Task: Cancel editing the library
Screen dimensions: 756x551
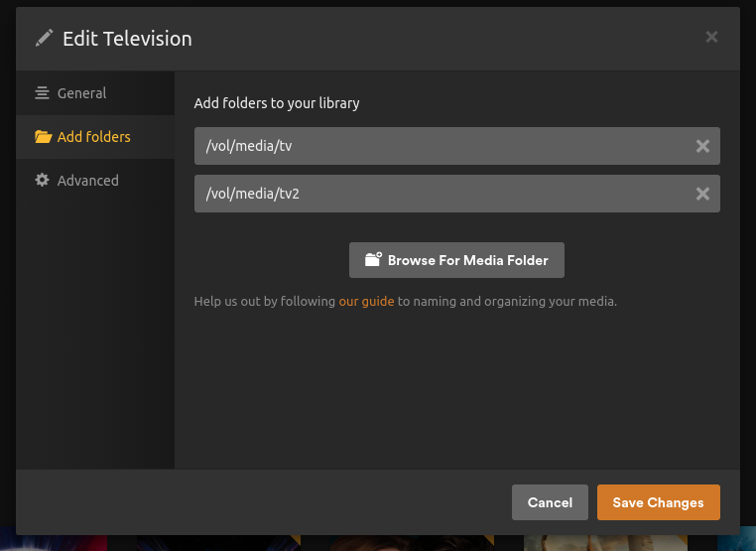Action: point(550,502)
